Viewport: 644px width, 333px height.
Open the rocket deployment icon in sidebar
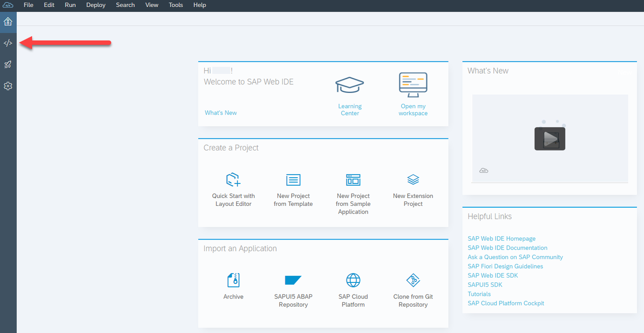8,64
